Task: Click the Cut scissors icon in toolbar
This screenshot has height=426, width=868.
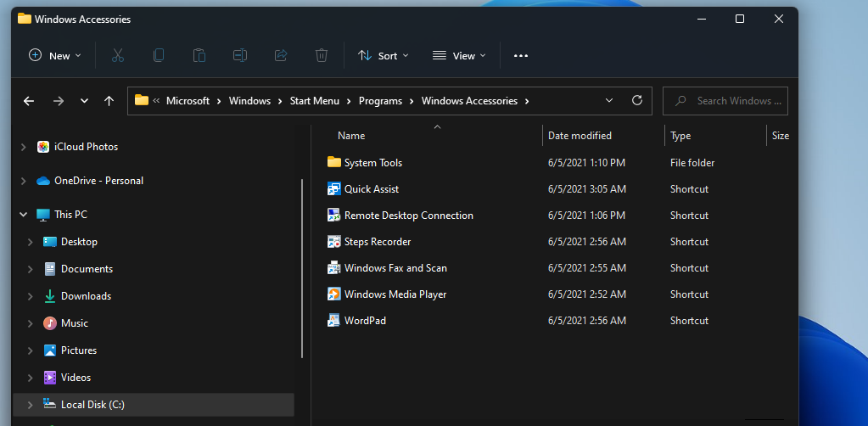Action: pyautogui.click(x=118, y=55)
